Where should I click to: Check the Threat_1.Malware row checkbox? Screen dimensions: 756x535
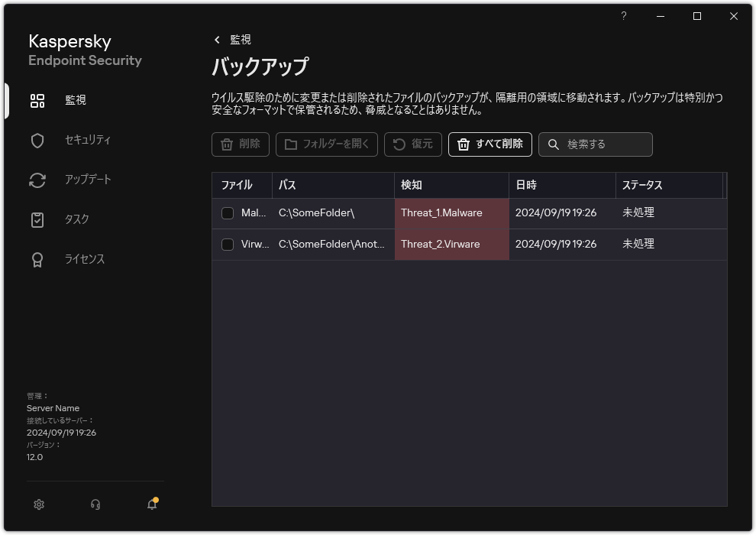tap(227, 213)
